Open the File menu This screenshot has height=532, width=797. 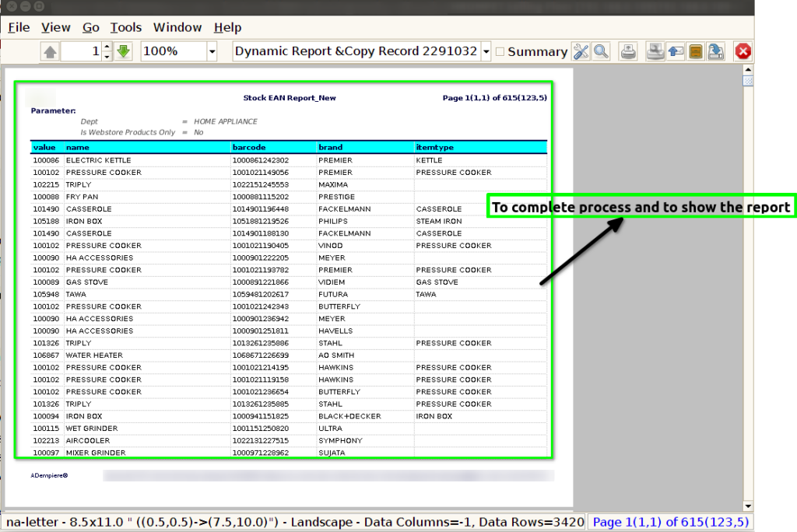coord(19,27)
